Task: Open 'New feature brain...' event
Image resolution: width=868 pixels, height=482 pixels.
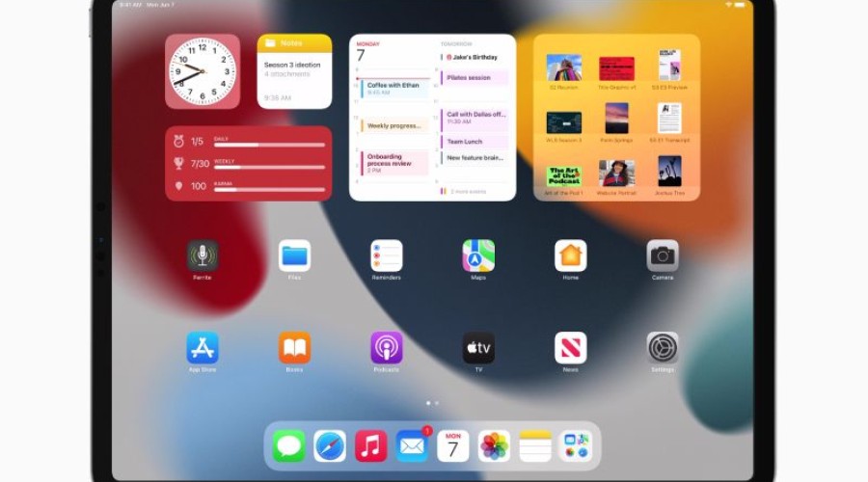Action: click(x=475, y=158)
